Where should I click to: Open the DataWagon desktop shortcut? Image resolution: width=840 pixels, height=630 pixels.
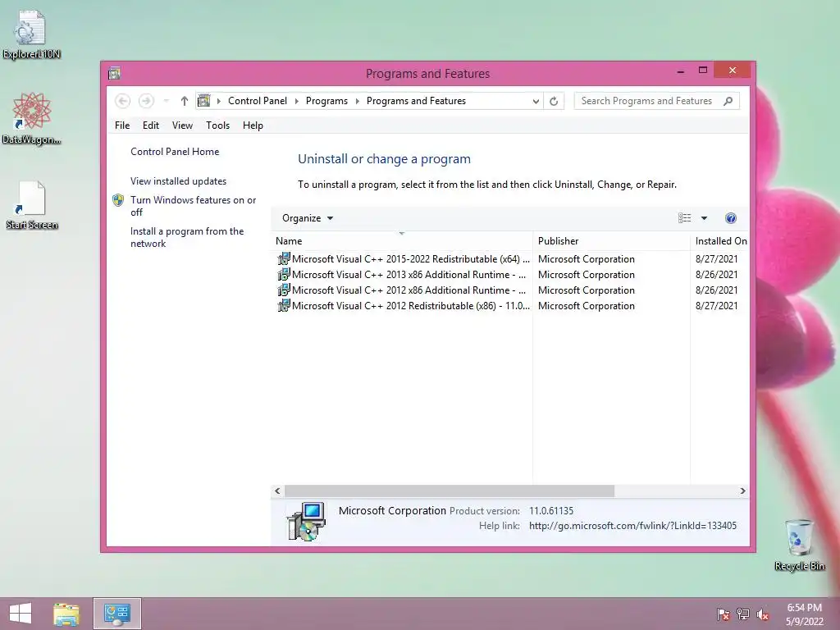(31, 118)
